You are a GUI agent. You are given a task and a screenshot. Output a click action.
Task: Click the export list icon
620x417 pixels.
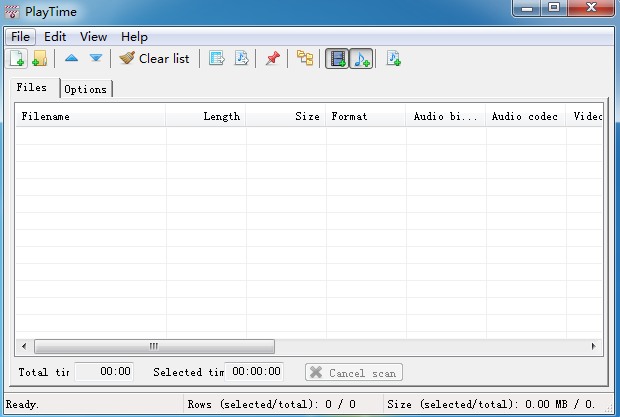(217, 59)
